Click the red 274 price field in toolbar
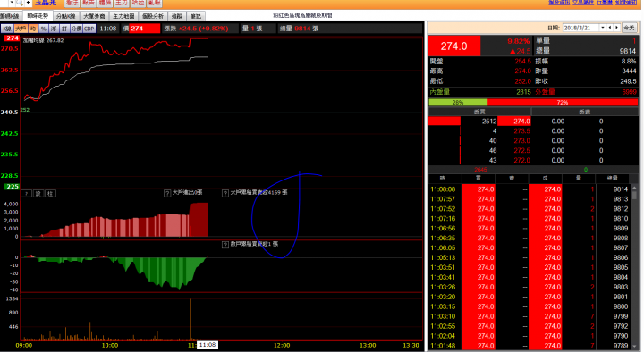This screenshot has width=644, height=352. click(x=145, y=29)
